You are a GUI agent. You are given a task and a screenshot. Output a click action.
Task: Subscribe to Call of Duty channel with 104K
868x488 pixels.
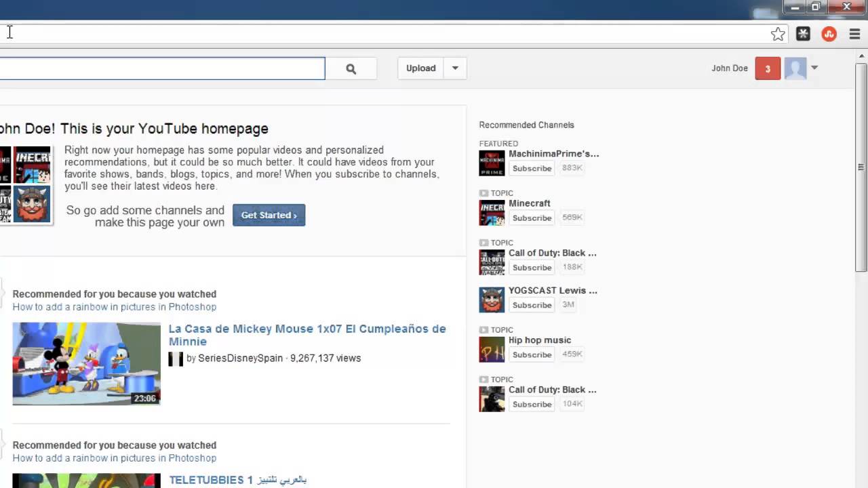click(532, 404)
